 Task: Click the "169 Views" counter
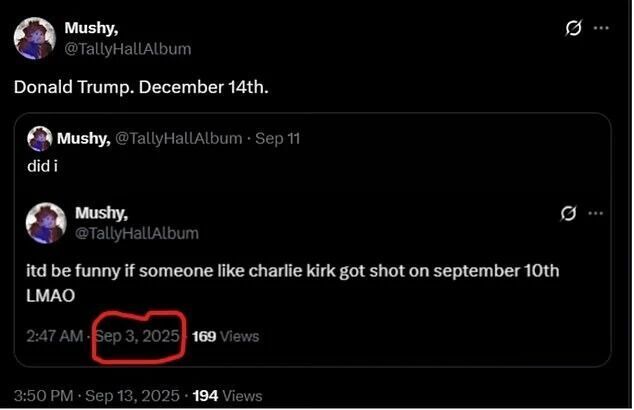(x=225, y=336)
